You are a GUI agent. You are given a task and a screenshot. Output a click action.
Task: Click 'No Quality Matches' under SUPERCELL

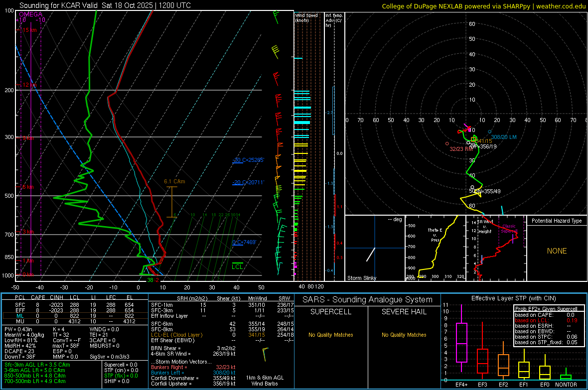point(331,335)
